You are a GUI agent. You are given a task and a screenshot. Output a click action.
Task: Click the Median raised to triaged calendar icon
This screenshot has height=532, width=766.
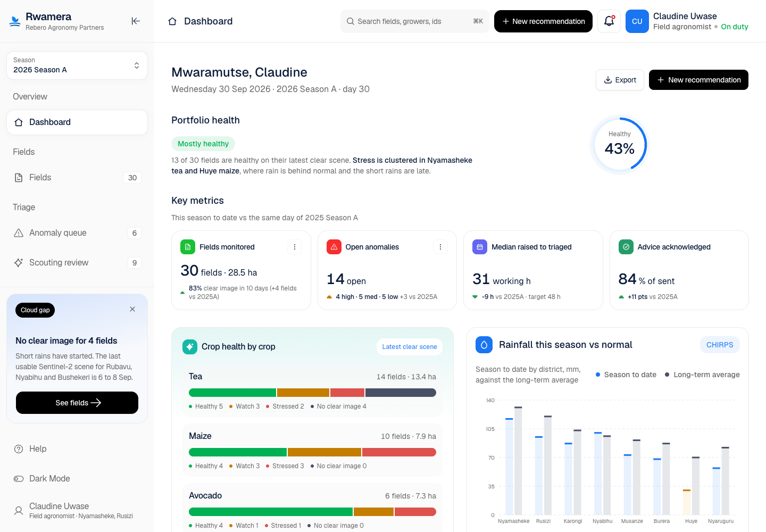tap(479, 247)
